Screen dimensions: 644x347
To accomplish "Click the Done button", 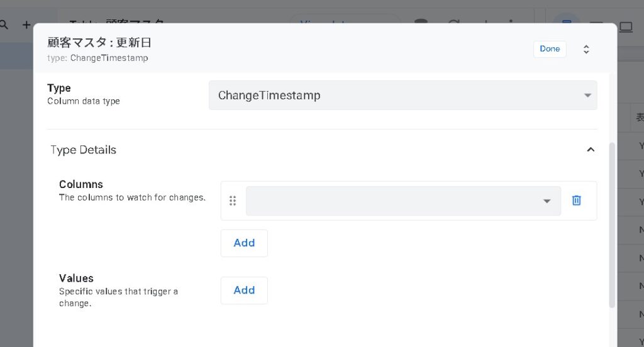I will pos(550,49).
